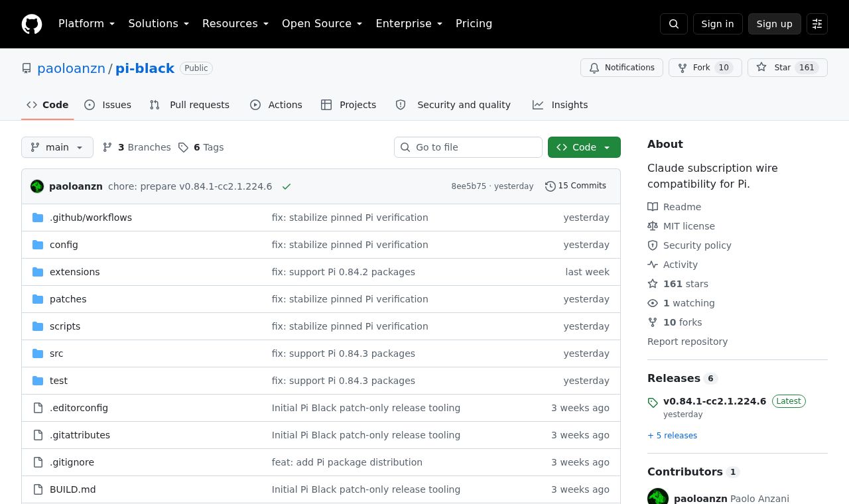Image resolution: width=849 pixels, height=504 pixels.
Task: Expand the Resources menu
Action: pos(235,24)
